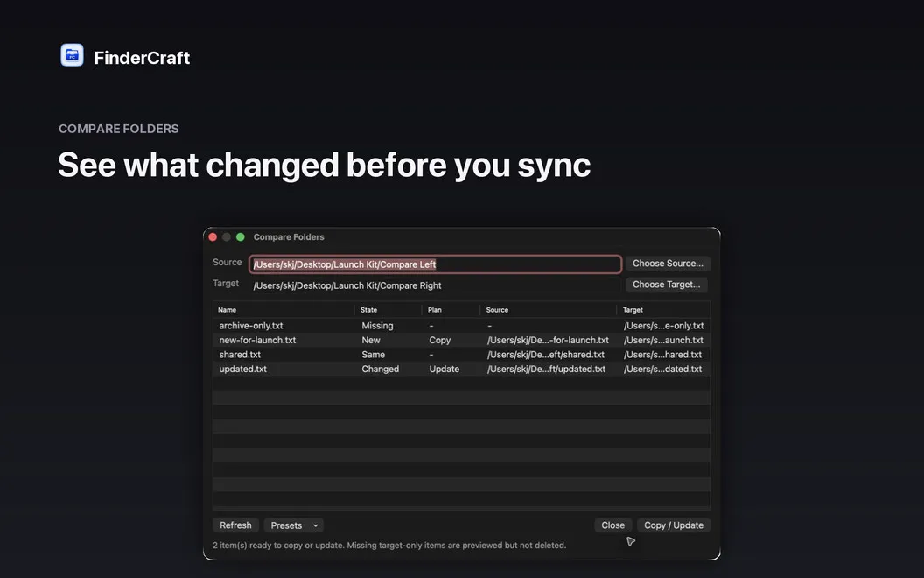This screenshot has height=578, width=924.
Task: Select the new-for-launch.txt row
Action: [461, 340]
